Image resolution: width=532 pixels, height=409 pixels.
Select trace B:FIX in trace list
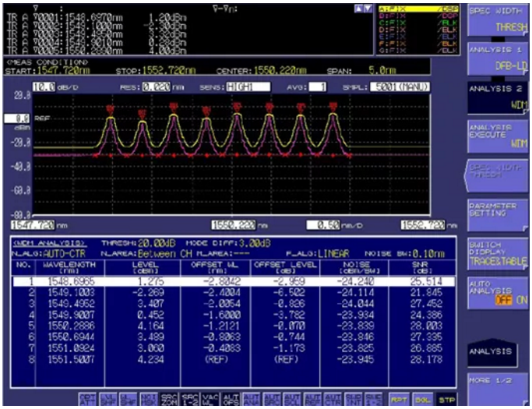pyautogui.click(x=418, y=16)
